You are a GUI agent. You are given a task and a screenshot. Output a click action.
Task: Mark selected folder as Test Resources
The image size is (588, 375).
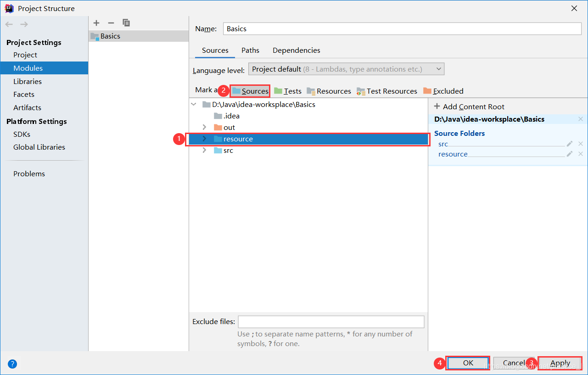387,91
